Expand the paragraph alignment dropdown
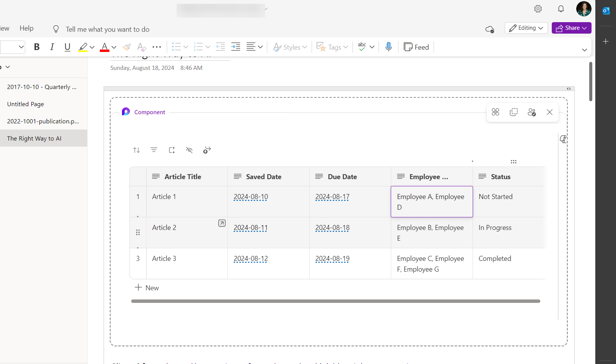This screenshot has height=364, width=616. click(x=260, y=47)
